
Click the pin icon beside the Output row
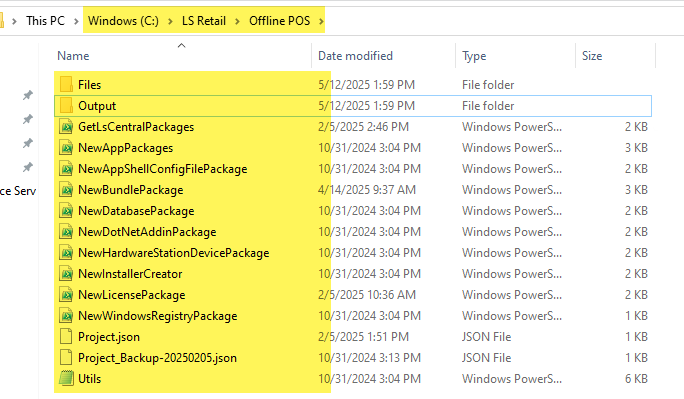click(x=28, y=119)
